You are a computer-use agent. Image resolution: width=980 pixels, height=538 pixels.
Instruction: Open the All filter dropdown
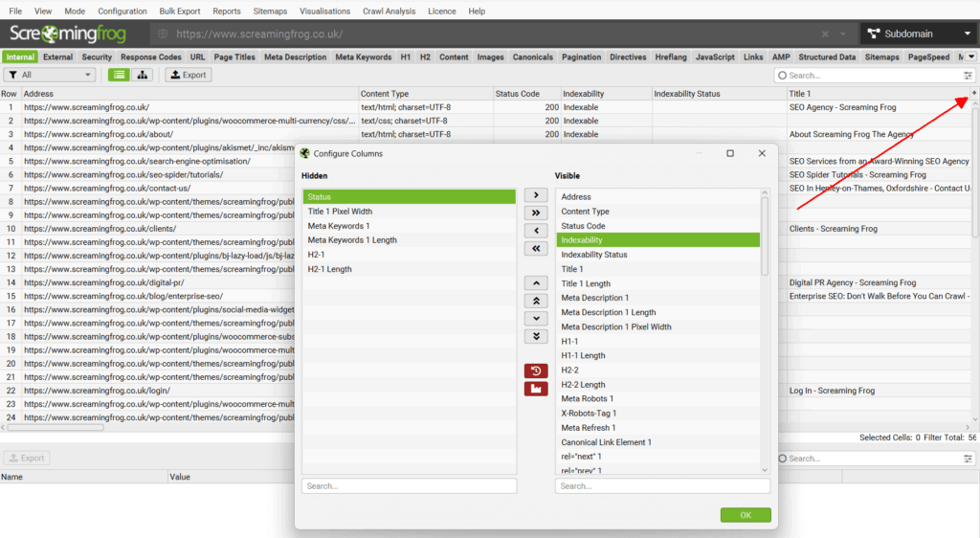[50, 75]
